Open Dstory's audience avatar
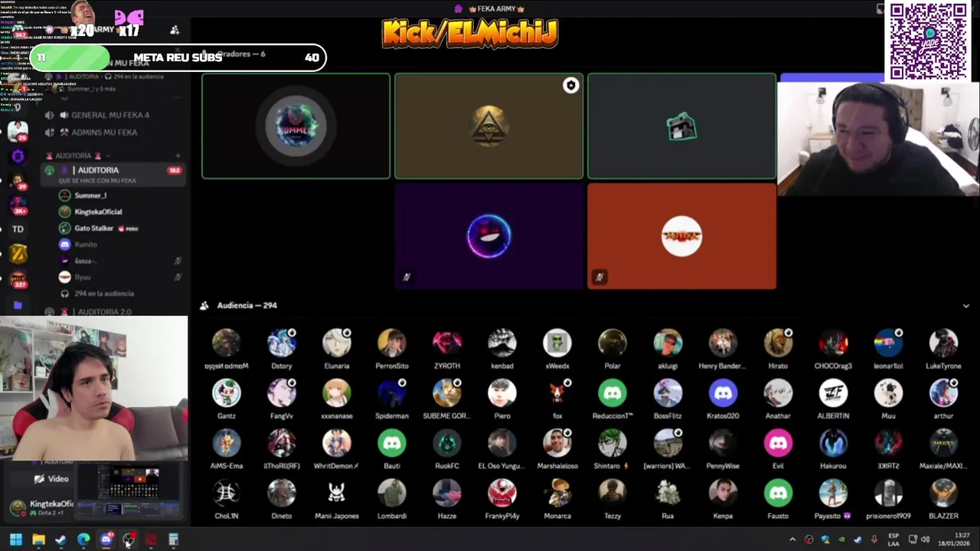This screenshot has height=551, width=980. coord(281,343)
